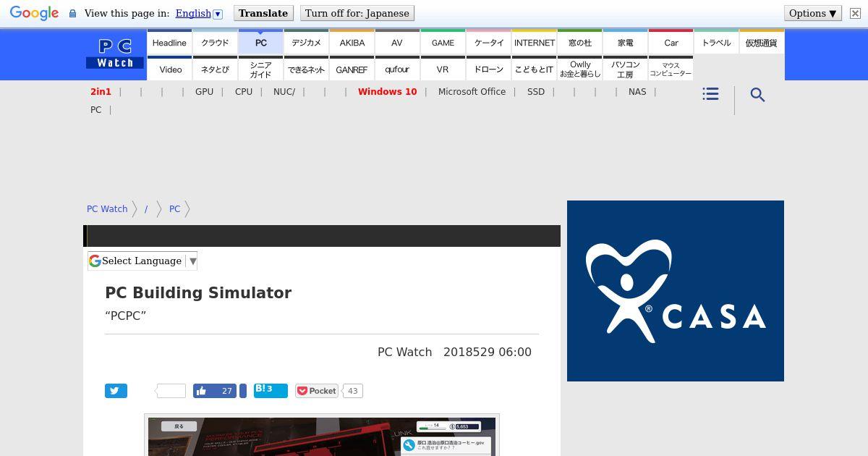This screenshot has height=456, width=868.
Task: Close the Google Translate bar
Action: [x=855, y=13]
